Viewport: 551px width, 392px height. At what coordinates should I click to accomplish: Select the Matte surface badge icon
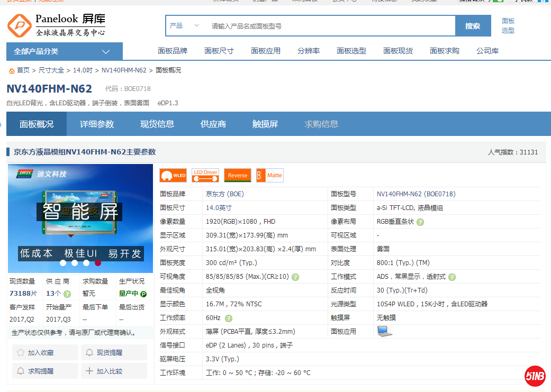269,175
